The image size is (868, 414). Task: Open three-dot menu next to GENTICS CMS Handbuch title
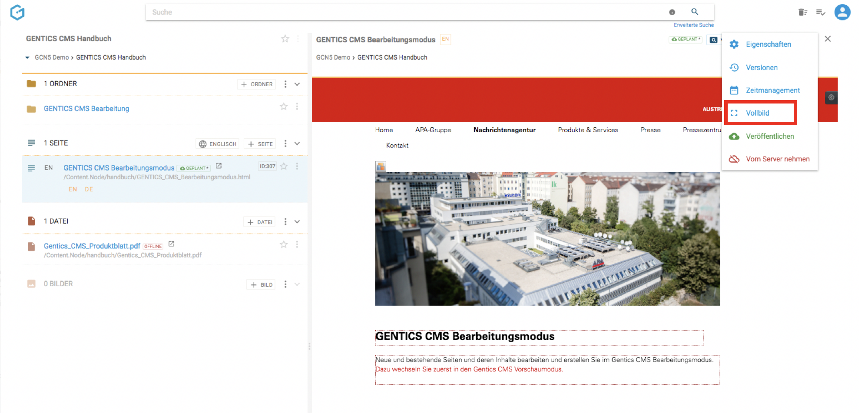[298, 39]
